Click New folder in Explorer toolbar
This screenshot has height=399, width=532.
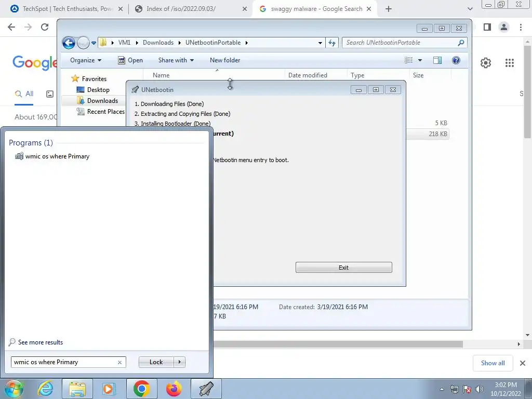225,60
